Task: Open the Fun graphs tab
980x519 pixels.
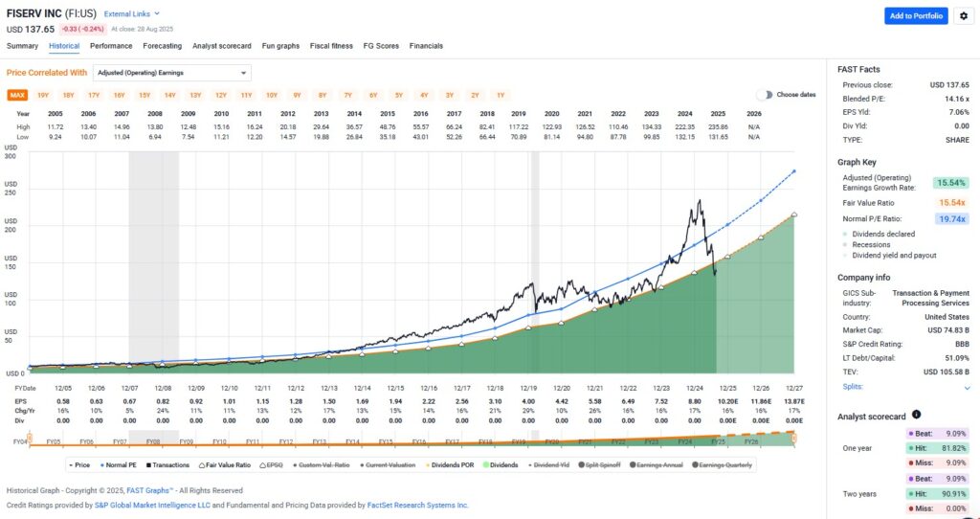Action: point(280,46)
